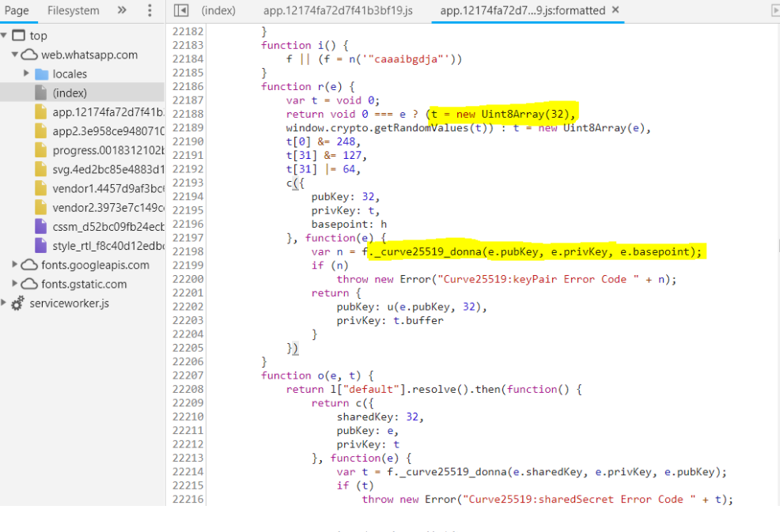The image size is (780, 532).
Task: Open the progress.0018312102 file
Action: tap(108, 150)
